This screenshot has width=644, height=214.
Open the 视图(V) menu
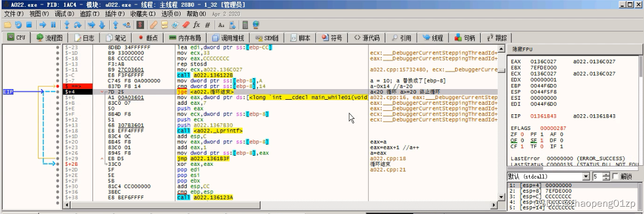[x=39, y=13]
